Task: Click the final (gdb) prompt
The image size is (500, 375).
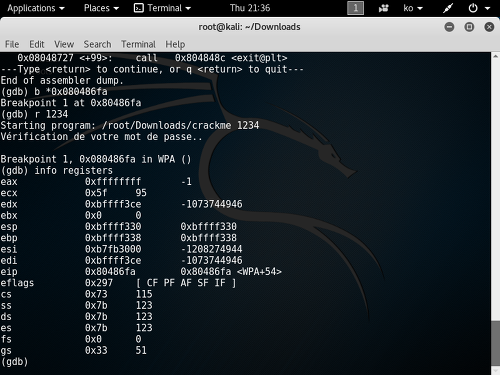Action: pos(14,362)
